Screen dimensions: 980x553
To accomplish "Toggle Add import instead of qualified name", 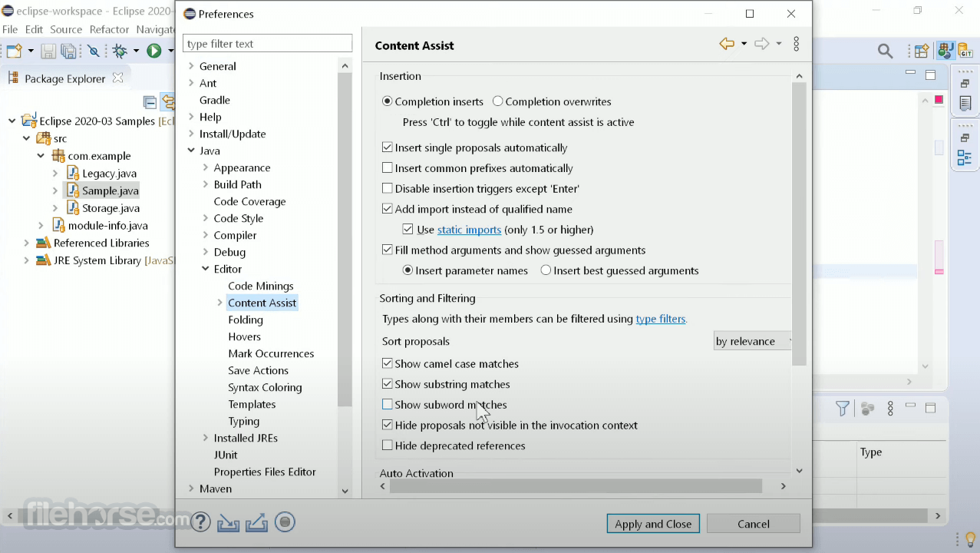I will [x=388, y=209].
